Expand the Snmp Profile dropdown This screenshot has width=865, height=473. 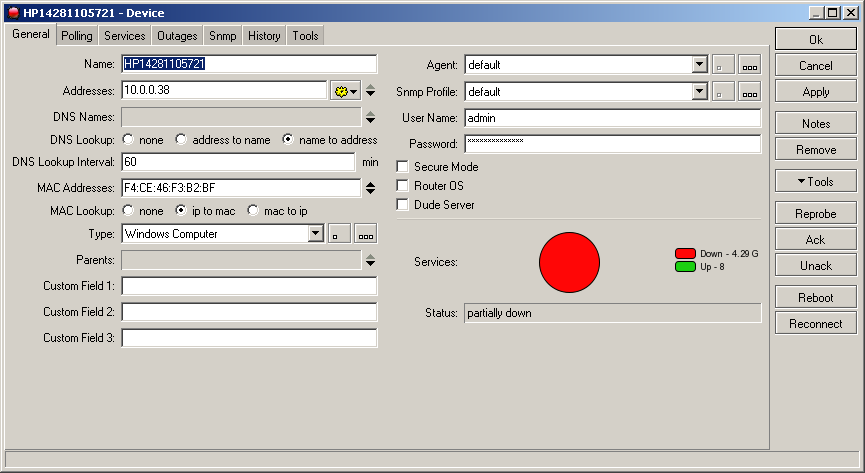[700, 92]
